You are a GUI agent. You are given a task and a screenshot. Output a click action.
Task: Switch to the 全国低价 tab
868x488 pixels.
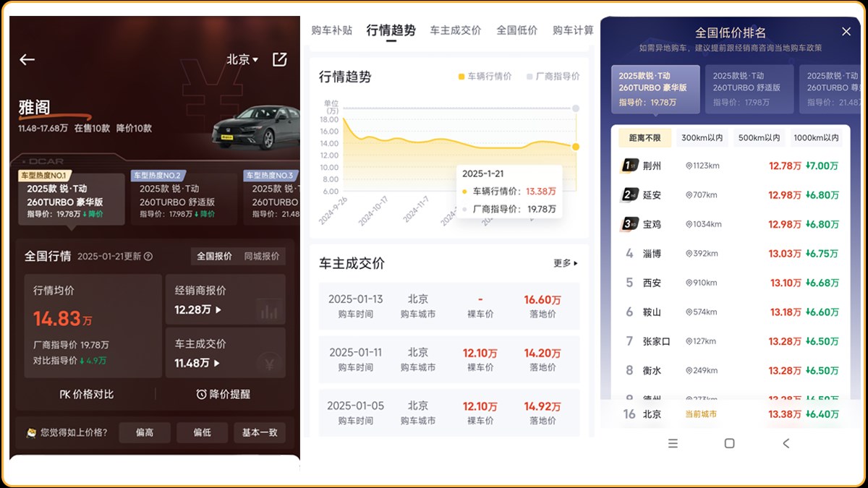click(516, 30)
